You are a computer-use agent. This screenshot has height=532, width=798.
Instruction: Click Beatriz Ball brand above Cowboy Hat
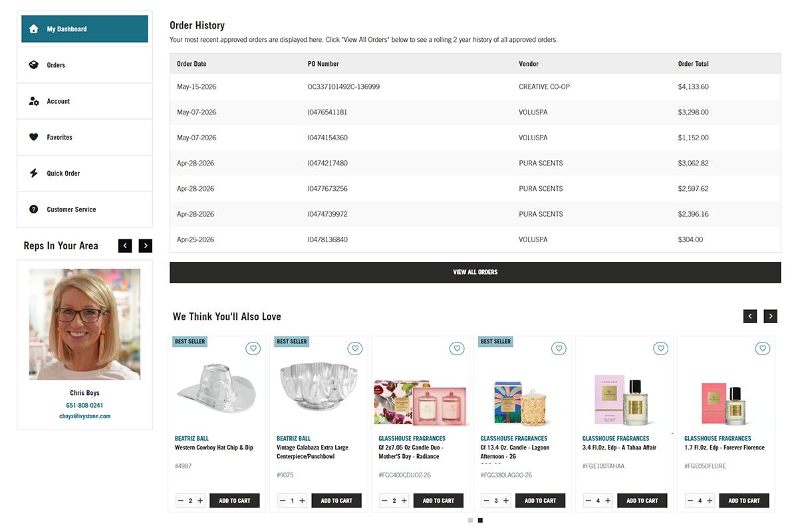(192, 439)
